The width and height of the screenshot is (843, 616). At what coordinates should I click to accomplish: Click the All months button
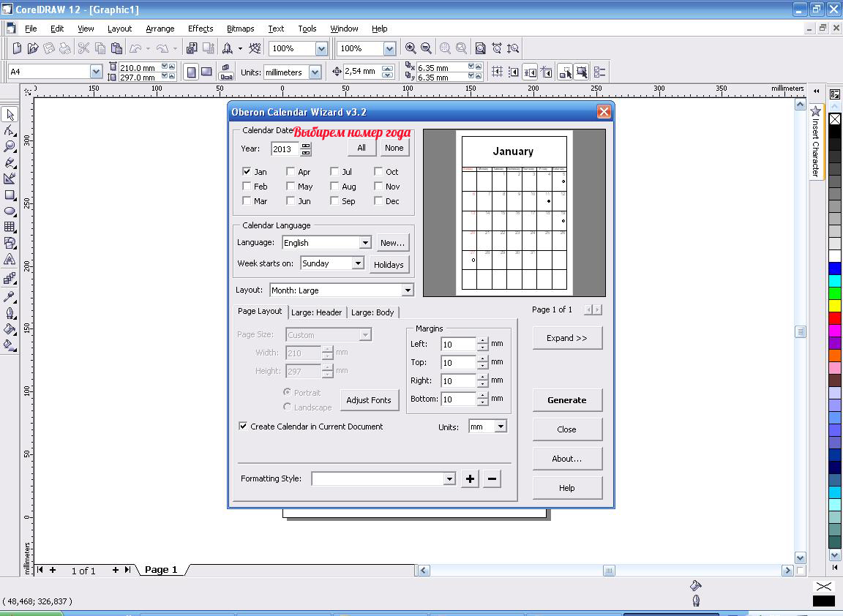coord(361,148)
